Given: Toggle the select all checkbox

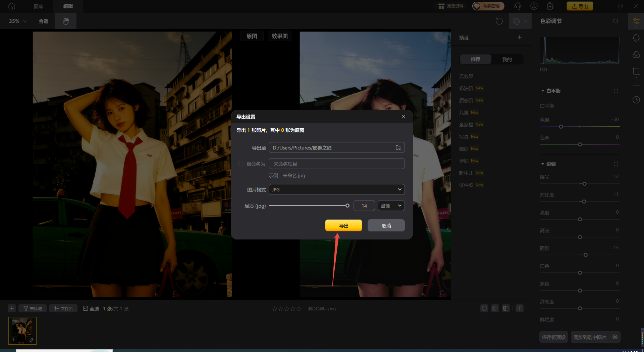Looking at the screenshot, I should pos(86,308).
